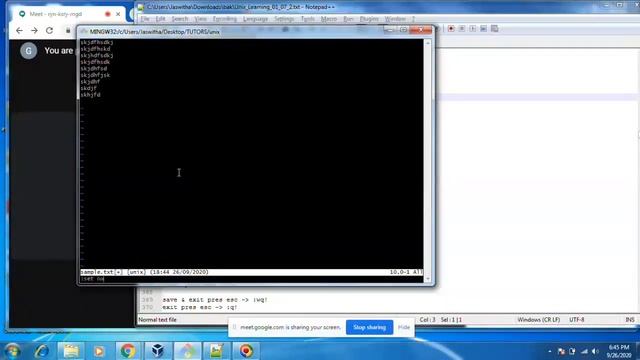Click the Stop sharing button
This screenshot has height=360, width=640.
(369, 327)
